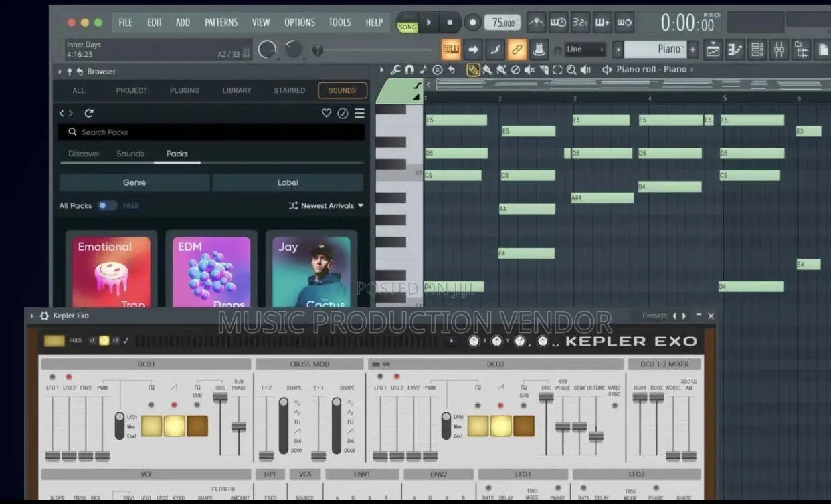Open the Line snap dropdown
This screenshot has height=504, width=831.
coord(585,49)
